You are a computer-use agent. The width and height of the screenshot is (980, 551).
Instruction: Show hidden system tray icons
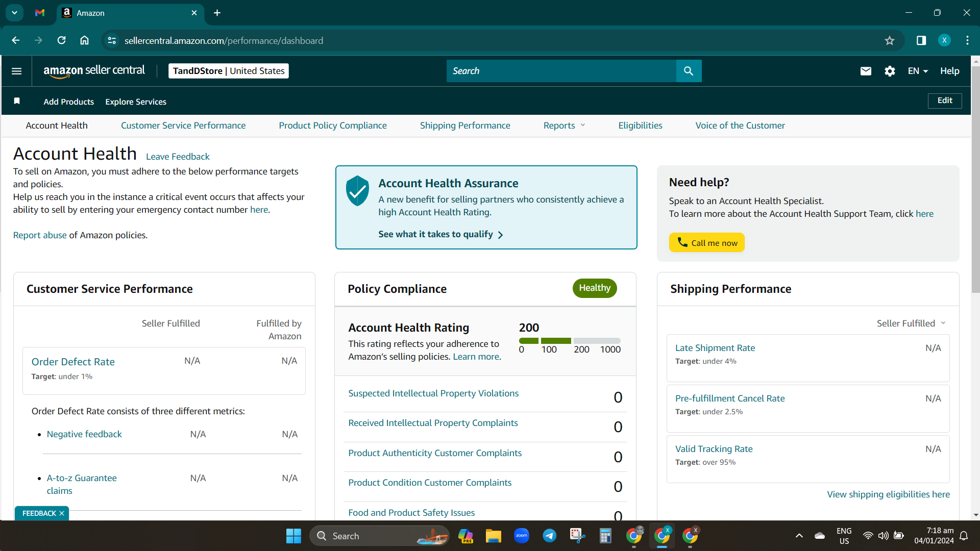pyautogui.click(x=799, y=536)
